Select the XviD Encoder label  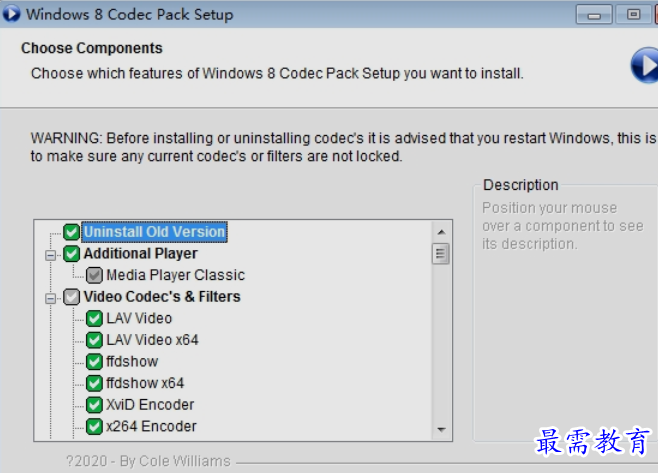(150, 405)
